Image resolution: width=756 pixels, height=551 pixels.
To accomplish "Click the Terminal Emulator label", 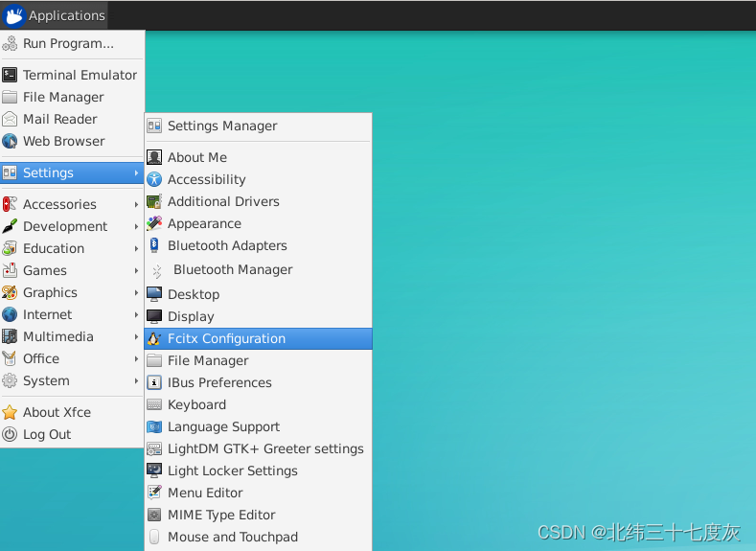I will click(80, 75).
